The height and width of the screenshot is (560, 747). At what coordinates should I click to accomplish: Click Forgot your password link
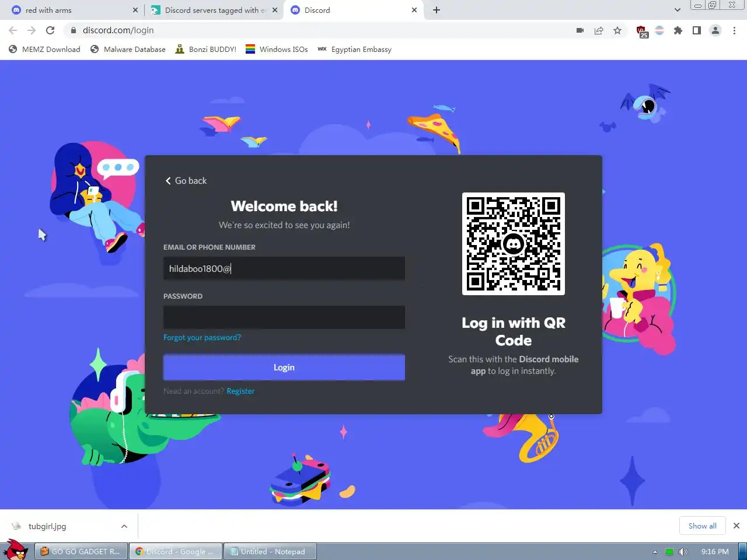(202, 338)
